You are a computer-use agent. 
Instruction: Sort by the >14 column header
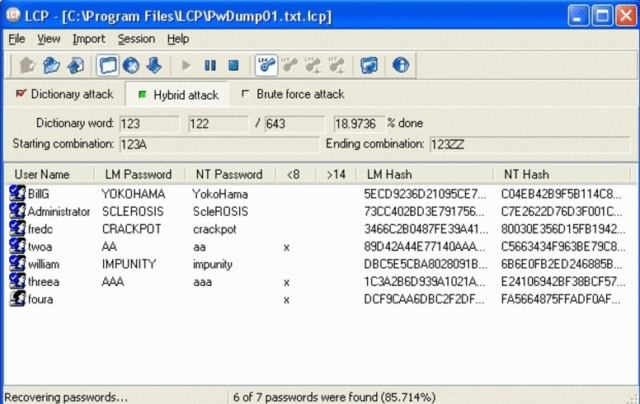click(x=336, y=175)
